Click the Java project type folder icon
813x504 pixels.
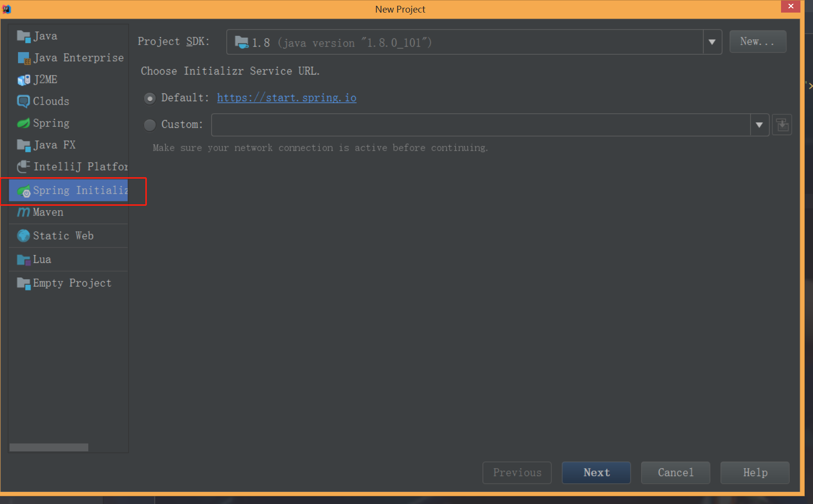[x=23, y=36]
